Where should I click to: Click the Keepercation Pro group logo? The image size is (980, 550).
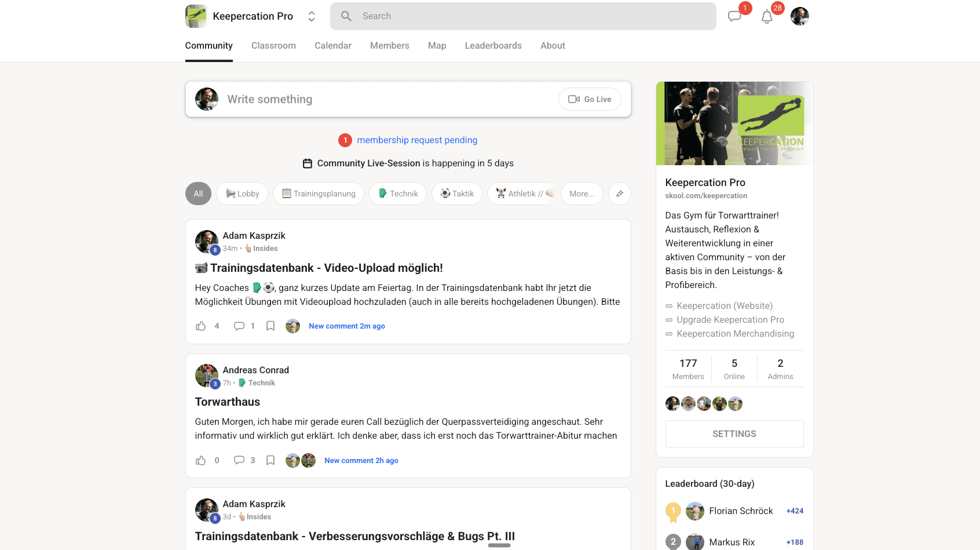pos(196,16)
